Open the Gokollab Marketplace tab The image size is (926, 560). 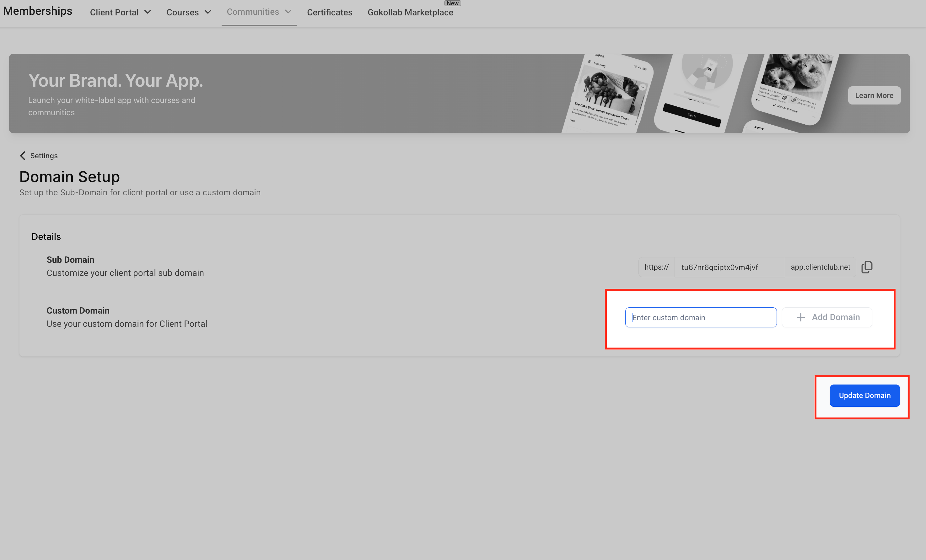point(410,13)
